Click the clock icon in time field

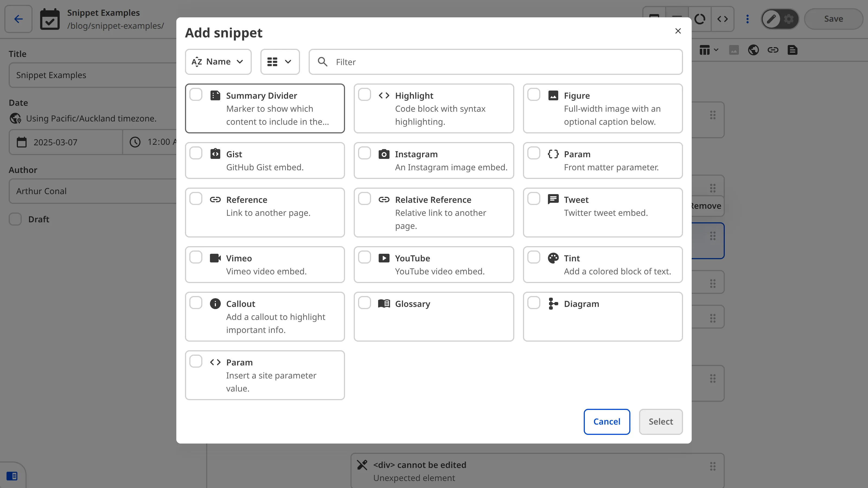(135, 142)
